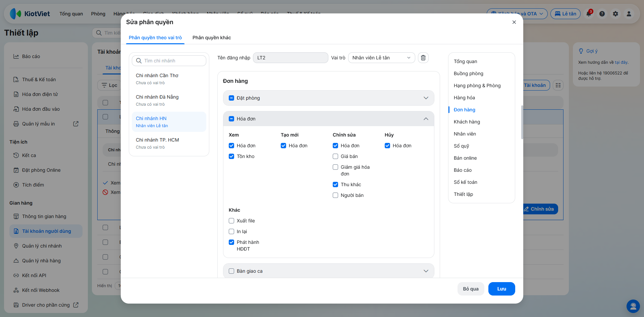Grab the dialog's vertical scrollbar
644x317 pixels.
[522, 122]
